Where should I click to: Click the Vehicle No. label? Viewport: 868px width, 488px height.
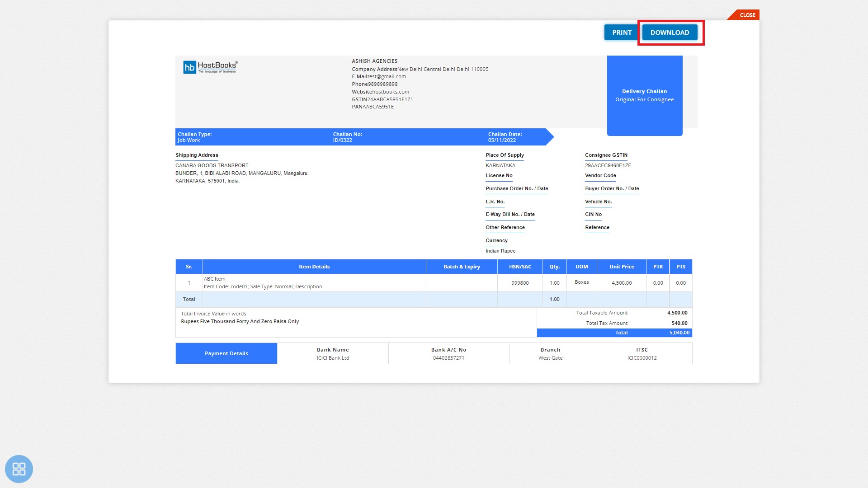click(598, 202)
